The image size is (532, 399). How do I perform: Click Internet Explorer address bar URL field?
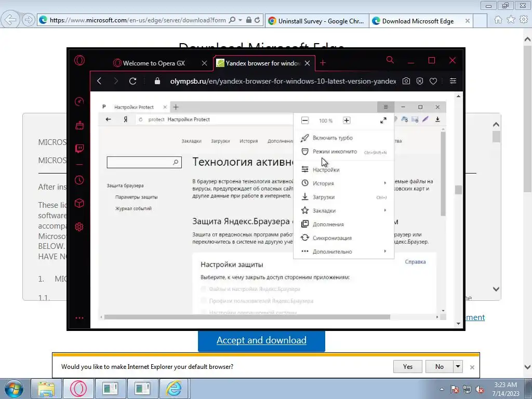pyautogui.click(x=137, y=20)
